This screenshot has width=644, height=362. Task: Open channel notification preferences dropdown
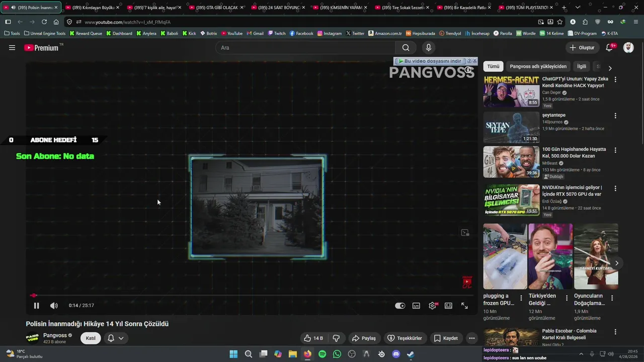tap(116, 338)
